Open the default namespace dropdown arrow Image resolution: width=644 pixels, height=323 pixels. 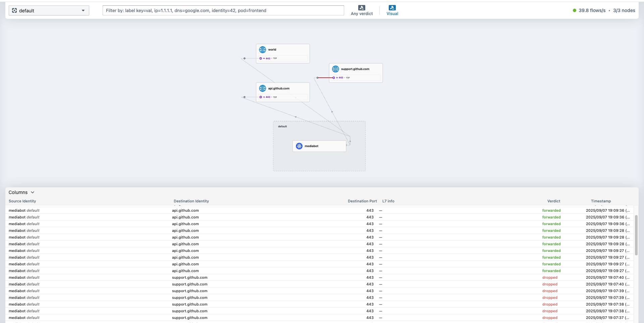pos(83,11)
